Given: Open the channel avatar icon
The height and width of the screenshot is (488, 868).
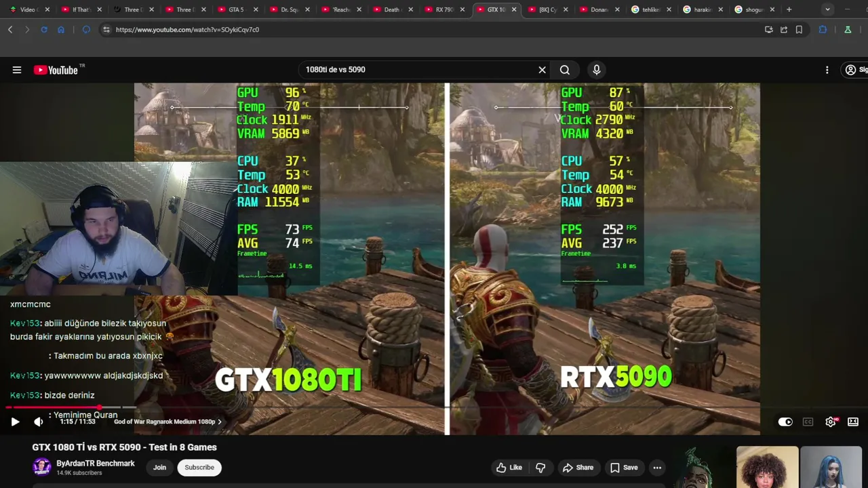Looking at the screenshot, I should (42, 467).
